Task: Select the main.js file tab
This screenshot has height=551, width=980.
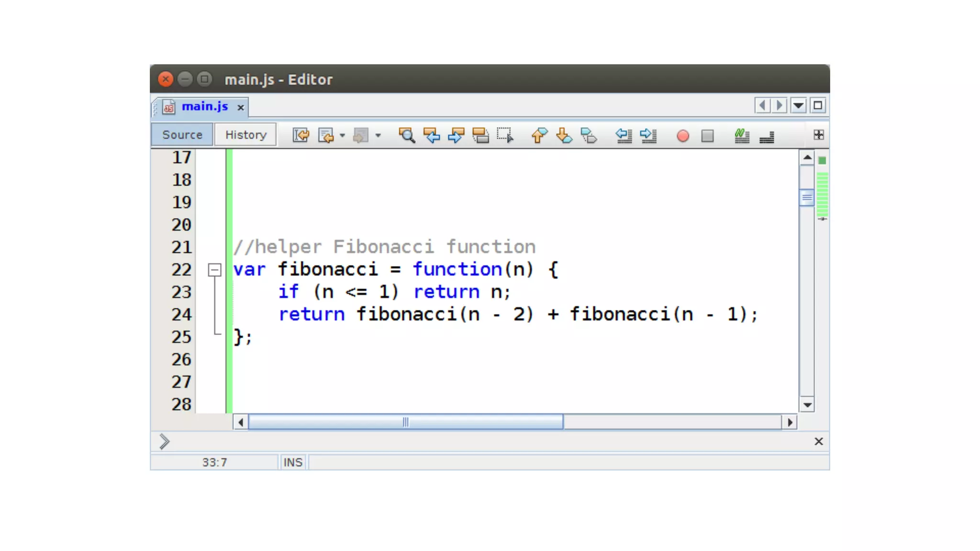Action: (205, 106)
